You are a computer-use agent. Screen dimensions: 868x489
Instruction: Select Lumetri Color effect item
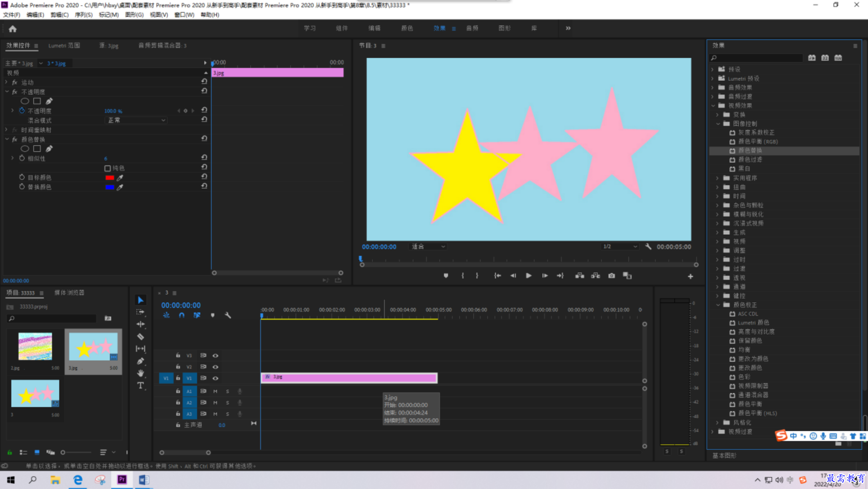753,323
